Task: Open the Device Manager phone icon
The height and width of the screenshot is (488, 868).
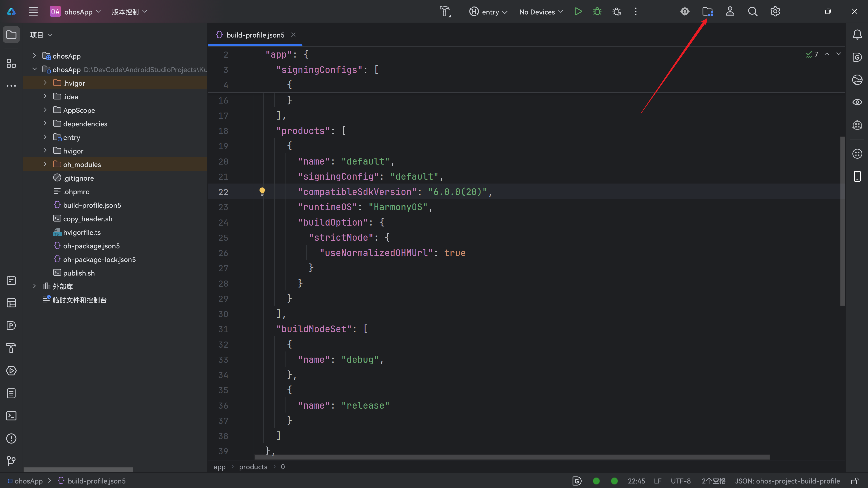Action: 857,176
